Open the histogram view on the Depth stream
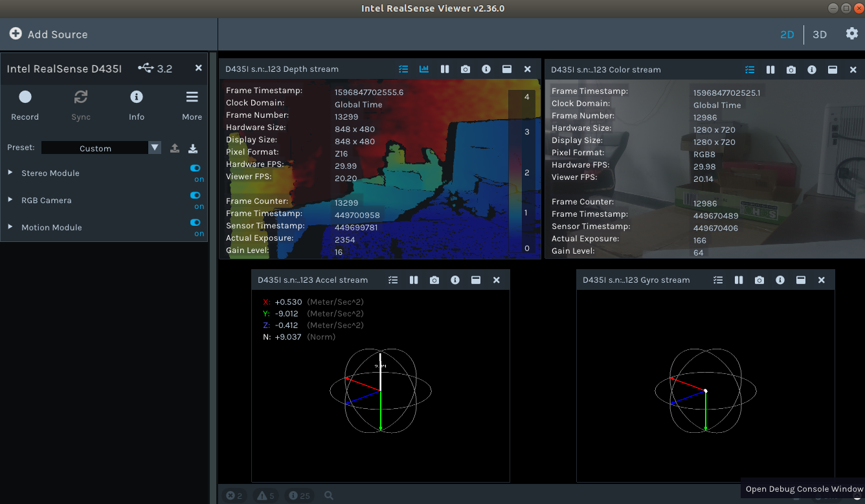Screen dimensions: 865x504 tap(424, 69)
